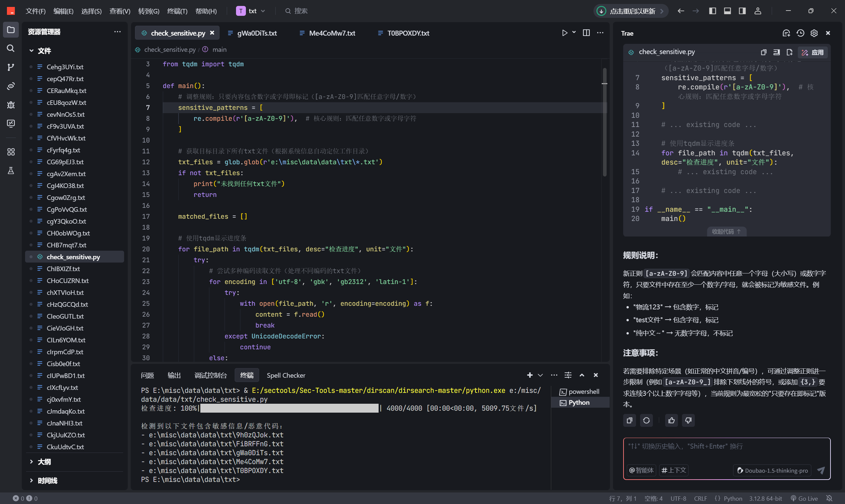Expand the 时间线 timeline section
Screen dimensions: 845x504
[x=47, y=480]
